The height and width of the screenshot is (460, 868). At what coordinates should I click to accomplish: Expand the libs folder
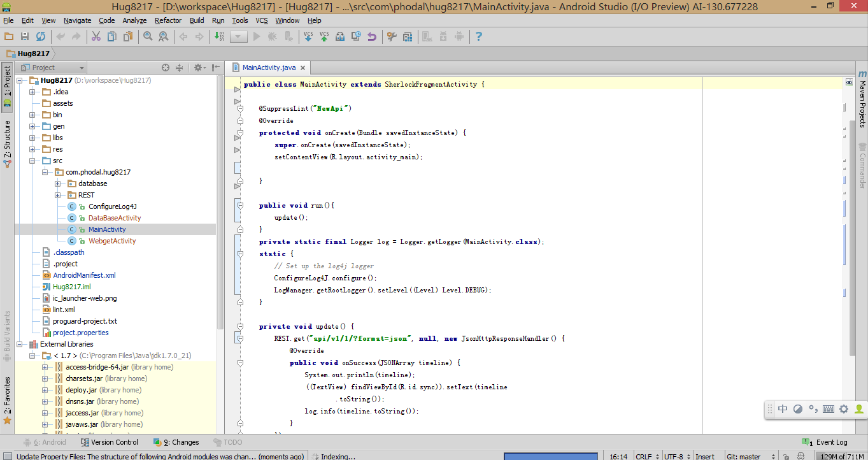(x=32, y=138)
